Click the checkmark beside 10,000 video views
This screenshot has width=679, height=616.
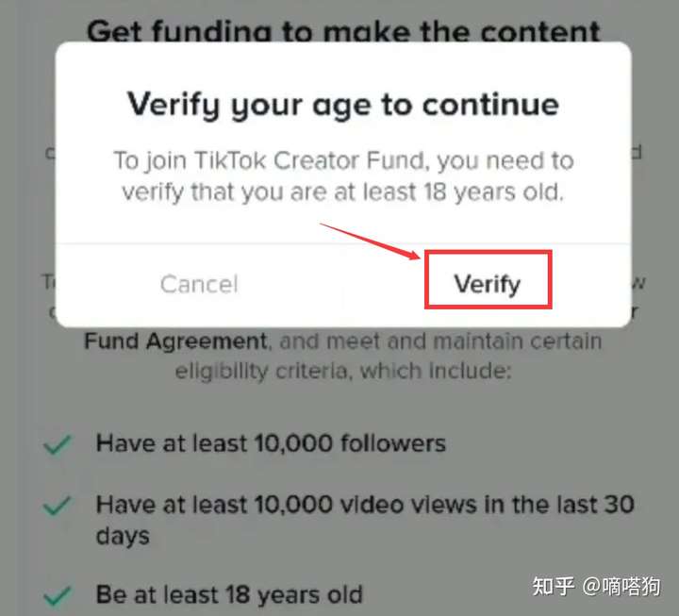point(58,506)
